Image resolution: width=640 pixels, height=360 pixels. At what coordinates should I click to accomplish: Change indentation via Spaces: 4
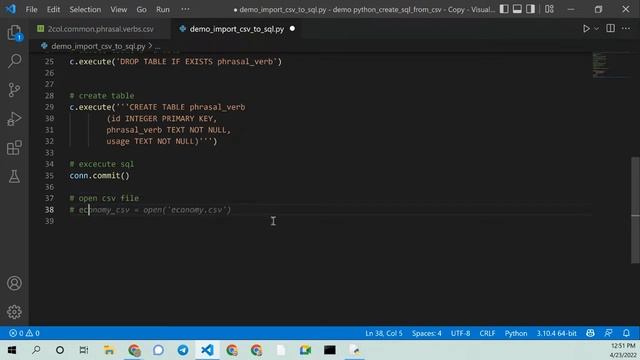[427, 333]
